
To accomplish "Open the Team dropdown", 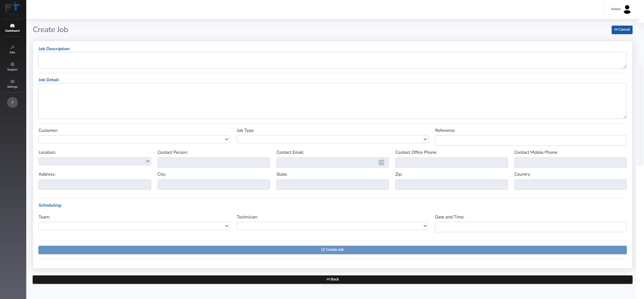I will [134, 226].
